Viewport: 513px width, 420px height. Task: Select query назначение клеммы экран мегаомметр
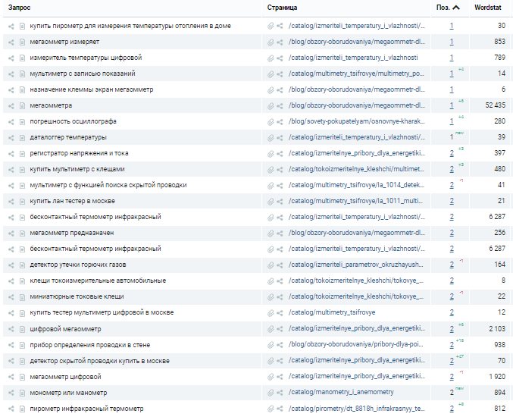pyautogui.click(x=91, y=89)
